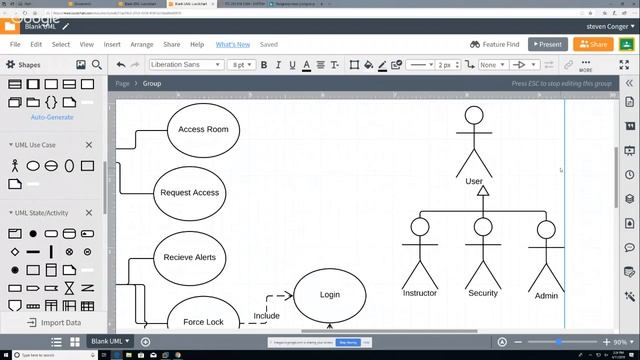
Task: Open the presentation mode icon in right dock
Action: [629, 151]
